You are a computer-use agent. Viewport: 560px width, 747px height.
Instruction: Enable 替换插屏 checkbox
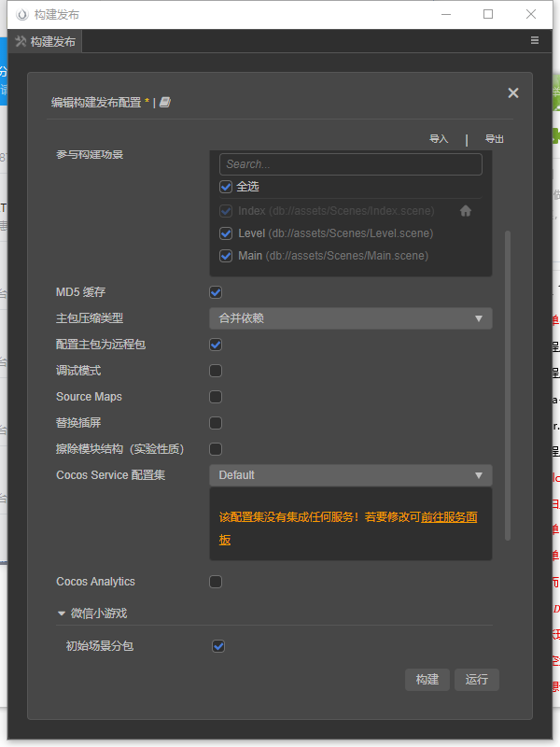pos(216,423)
